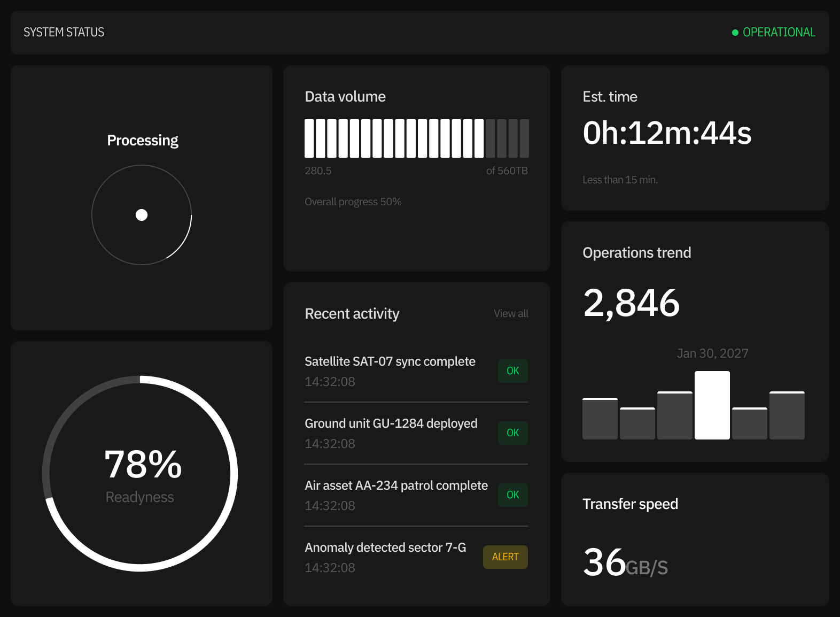Click the Less than 15 min. note
This screenshot has width=840, height=617.
click(620, 180)
